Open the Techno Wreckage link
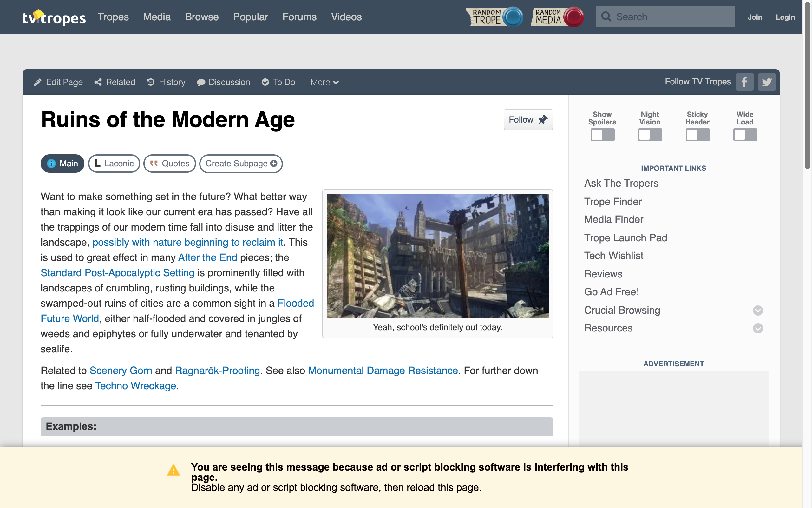The height and width of the screenshot is (508, 812). point(135,386)
